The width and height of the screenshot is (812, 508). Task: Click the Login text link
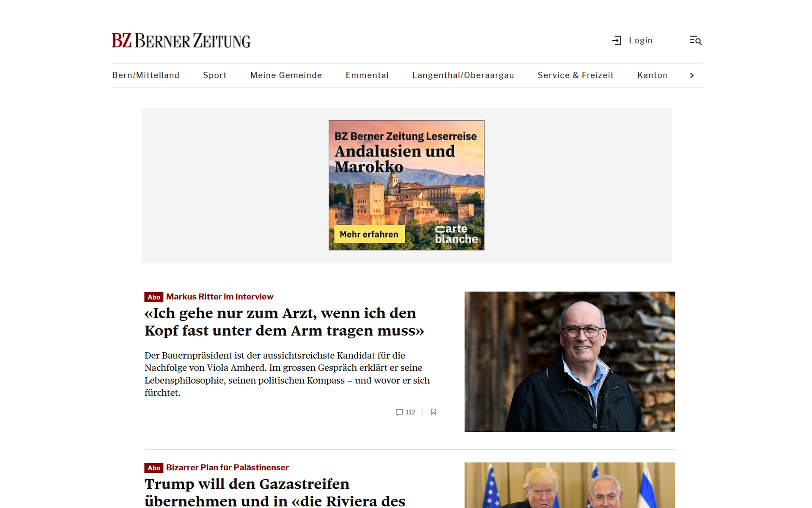pyautogui.click(x=640, y=41)
